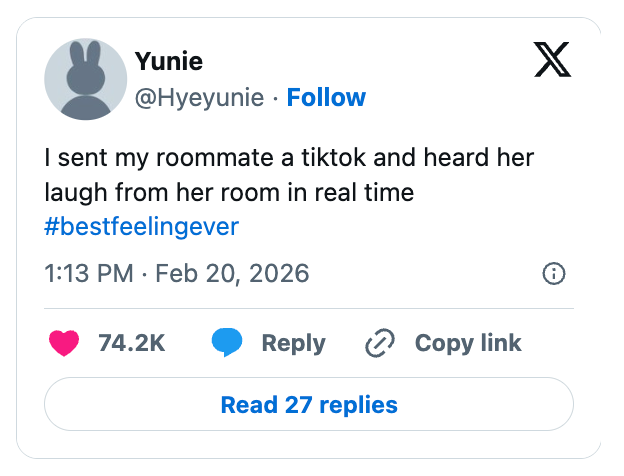Click the 74.2K like count
This screenshot has height=476, width=624.
click(131, 343)
